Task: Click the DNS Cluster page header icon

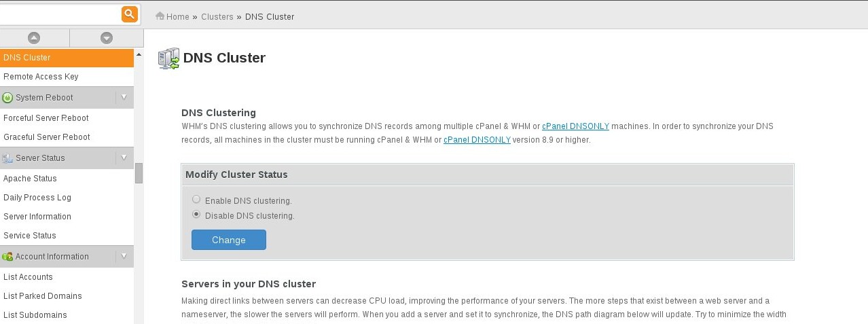Action: [x=168, y=59]
